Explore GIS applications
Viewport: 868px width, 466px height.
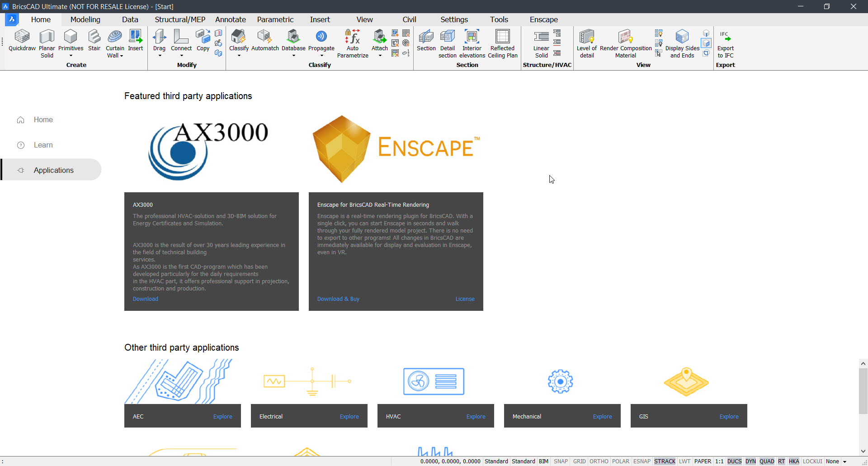tap(729, 417)
